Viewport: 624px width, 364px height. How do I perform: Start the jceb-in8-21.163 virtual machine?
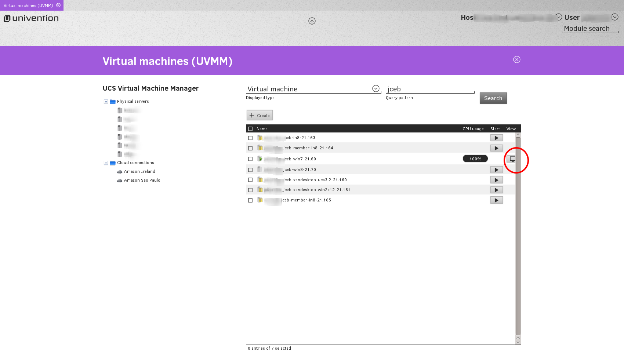[x=496, y=138]
